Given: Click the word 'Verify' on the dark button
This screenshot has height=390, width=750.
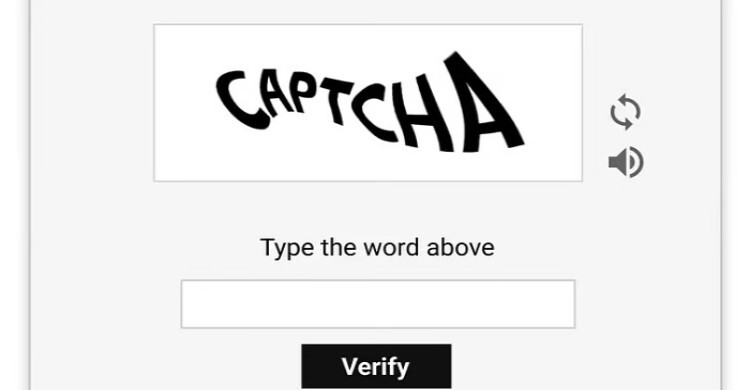Looking at the screenshot, I should [x=375, y=367].
